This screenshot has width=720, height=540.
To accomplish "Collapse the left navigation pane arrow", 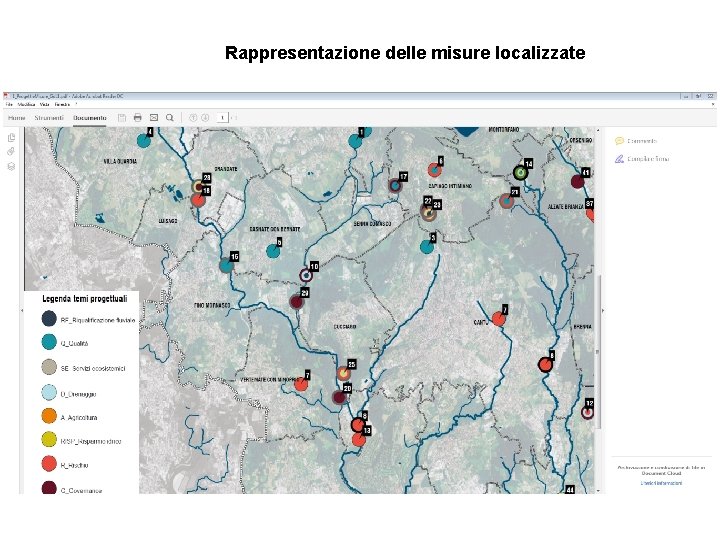I will click(x=22, y=310).
